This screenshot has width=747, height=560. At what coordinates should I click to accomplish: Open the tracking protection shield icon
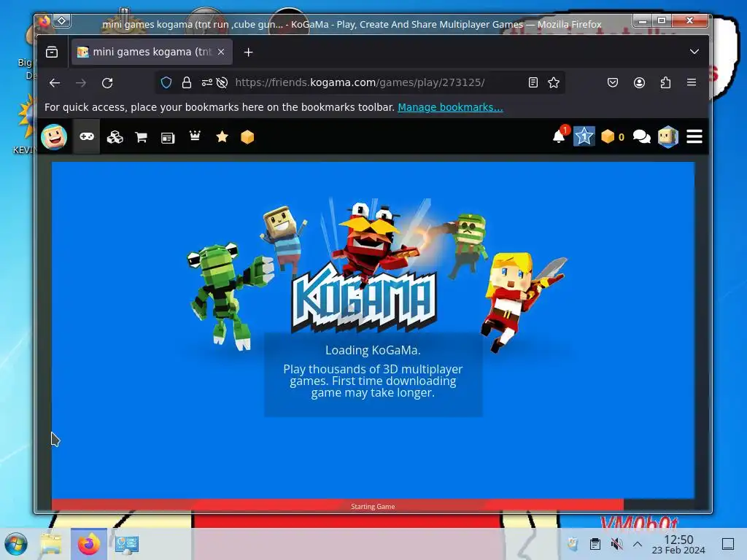click(x=166, y=82)
